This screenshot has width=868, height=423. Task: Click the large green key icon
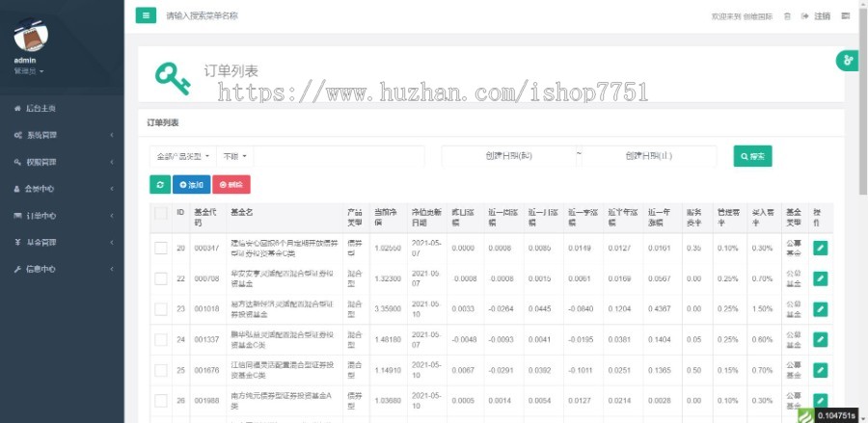click(x=173, y=78)
